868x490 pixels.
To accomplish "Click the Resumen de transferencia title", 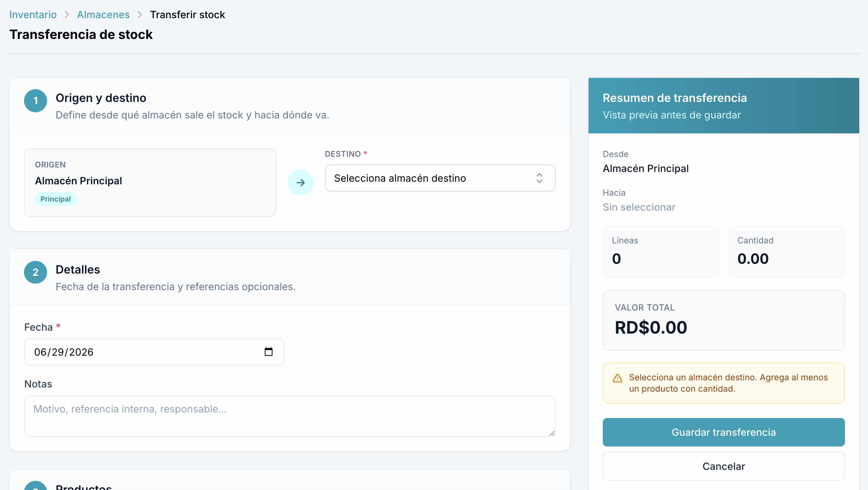I will click(675, 98).
